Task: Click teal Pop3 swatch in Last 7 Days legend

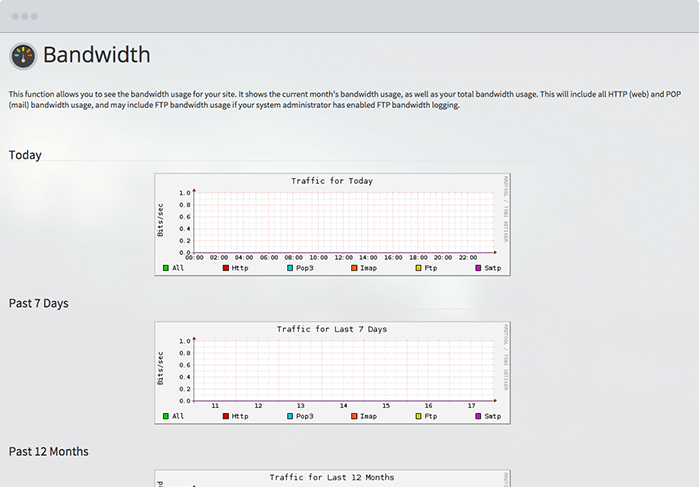Action: click(290, 416)
